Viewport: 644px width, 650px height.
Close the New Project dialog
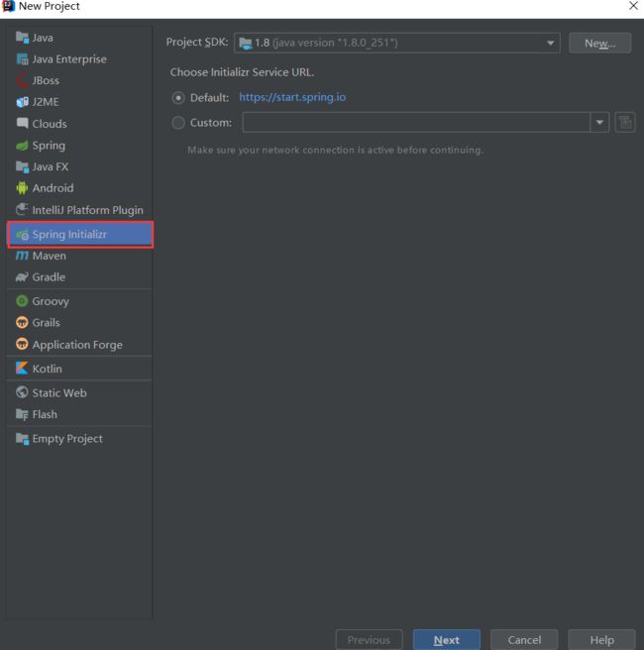click(633, 6)
